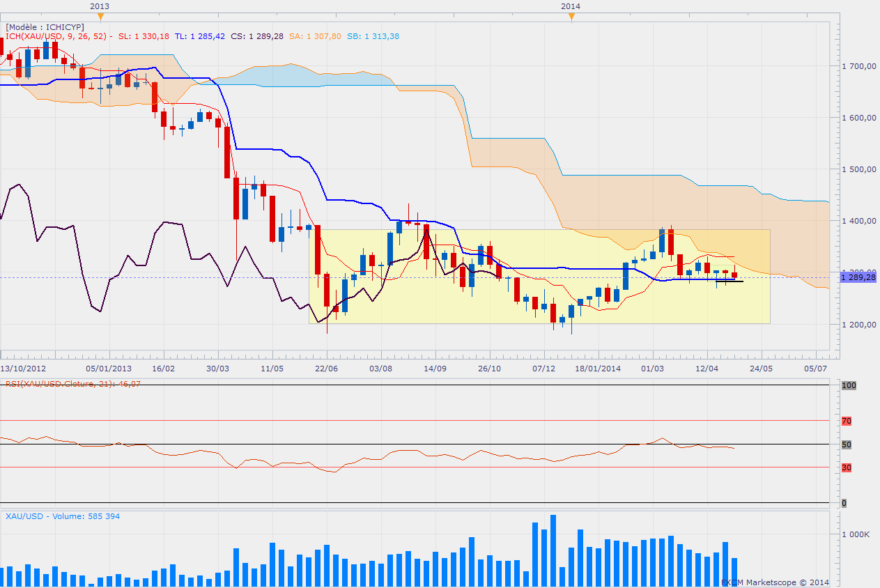Image resolution: width=880 pixels, height=588 pixels.
Task: Click the 1 000K volume axis label
Action: coord(854,534)
